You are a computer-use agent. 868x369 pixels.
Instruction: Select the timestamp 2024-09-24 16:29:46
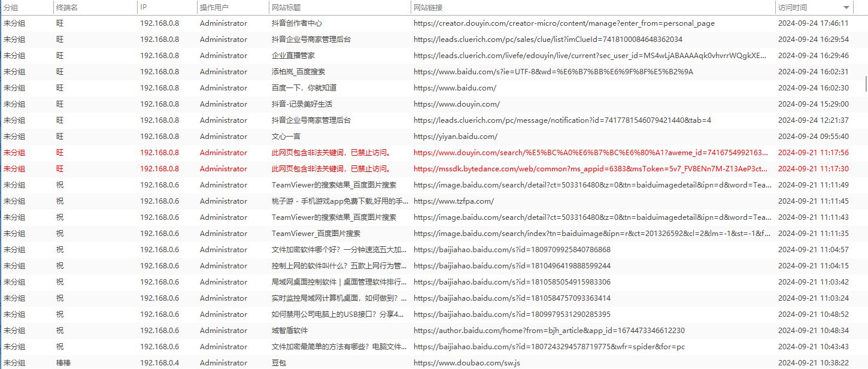pos(814,56)
